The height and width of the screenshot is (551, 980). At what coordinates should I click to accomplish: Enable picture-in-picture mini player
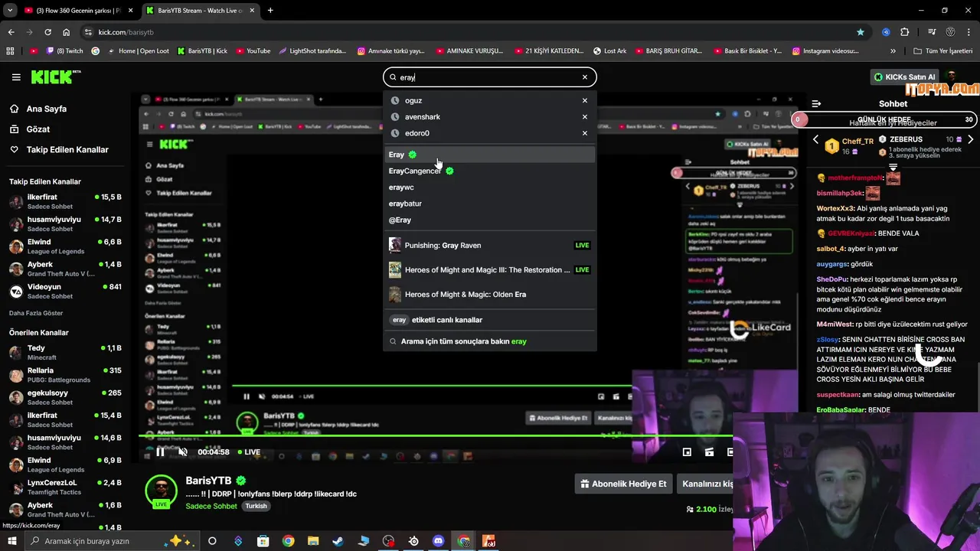click(x=687, y=452)
